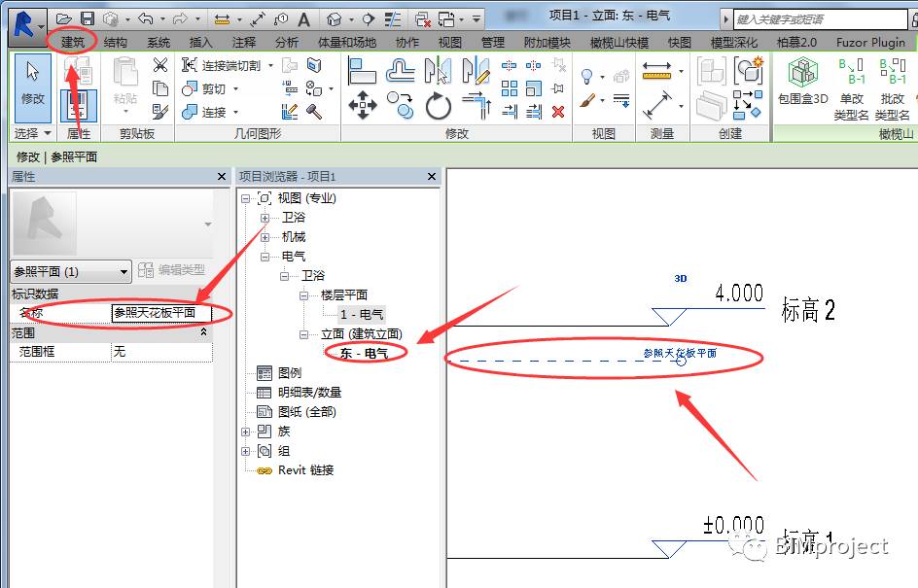Open the 参照平面 (1) type filter dropdown
Image resolution: width=918 pixels, height=588 pixels.
71,271
